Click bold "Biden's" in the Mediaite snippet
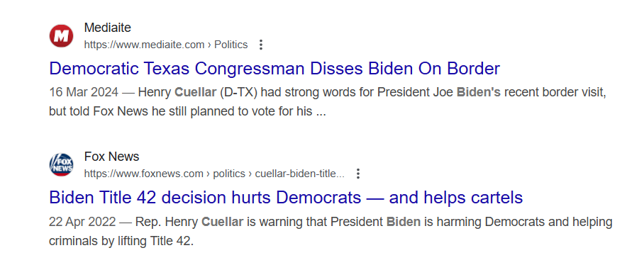The width and height of the screenshot is (644, 265). [x=479, y=92]
